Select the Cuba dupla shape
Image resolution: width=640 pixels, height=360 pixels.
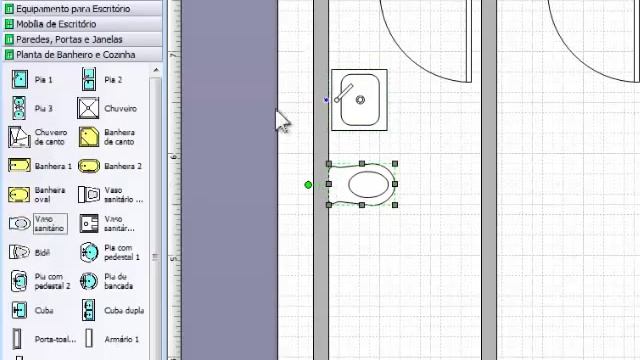[x=113, y=310]
